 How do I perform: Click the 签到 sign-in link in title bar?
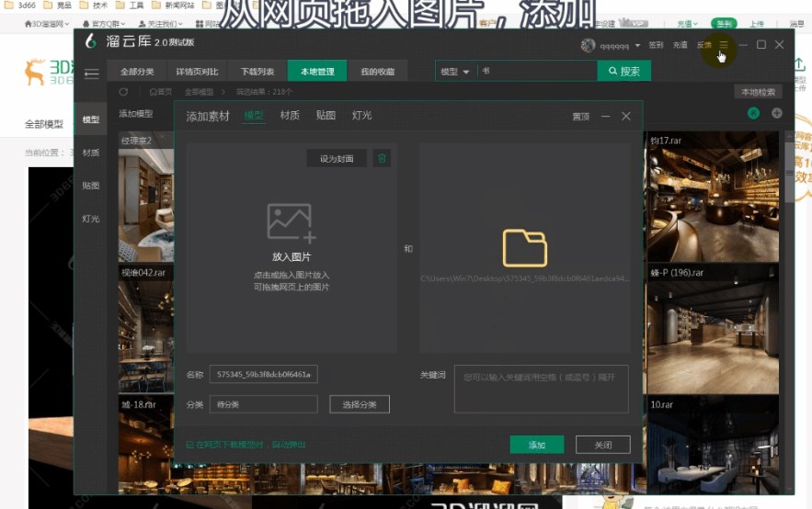(x=656, y=45)
